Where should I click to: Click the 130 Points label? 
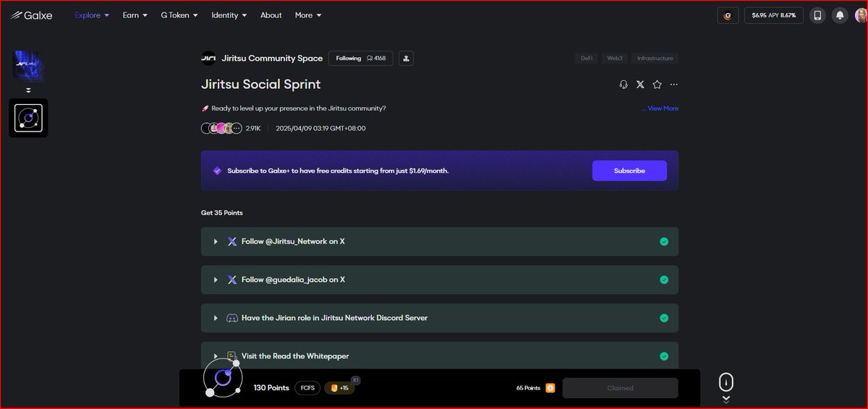tap(271, 388)
